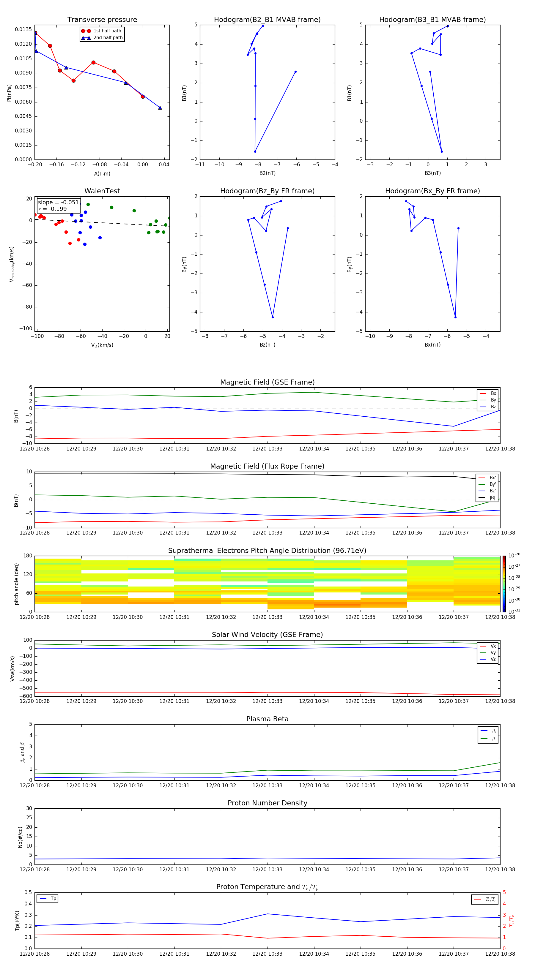Select the Vy entry in velocity legend

pos(488,652)
